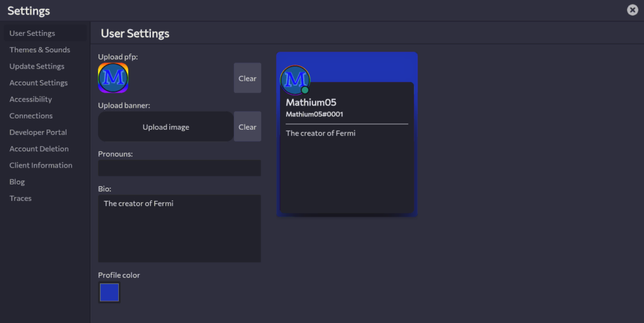Open Update Settings in the sidebar
The width and height of the screenshot is (644, 323).
coord(36,66)
